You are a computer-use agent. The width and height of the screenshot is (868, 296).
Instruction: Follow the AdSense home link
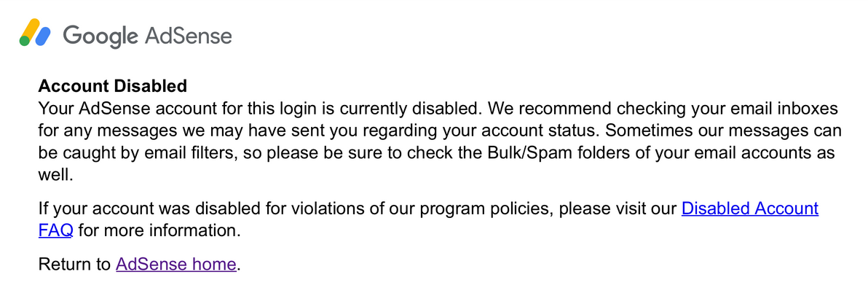tap(175, 264)
